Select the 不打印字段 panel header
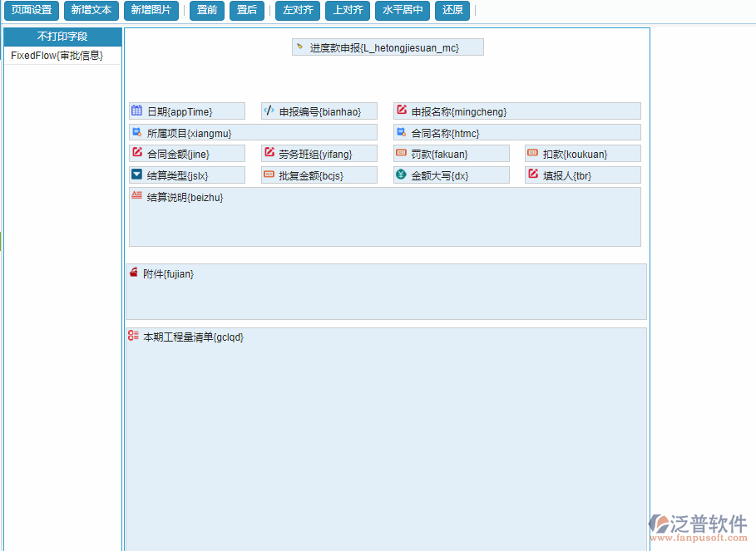The height and width of the screenshot is (551, 756). (62, 37)
